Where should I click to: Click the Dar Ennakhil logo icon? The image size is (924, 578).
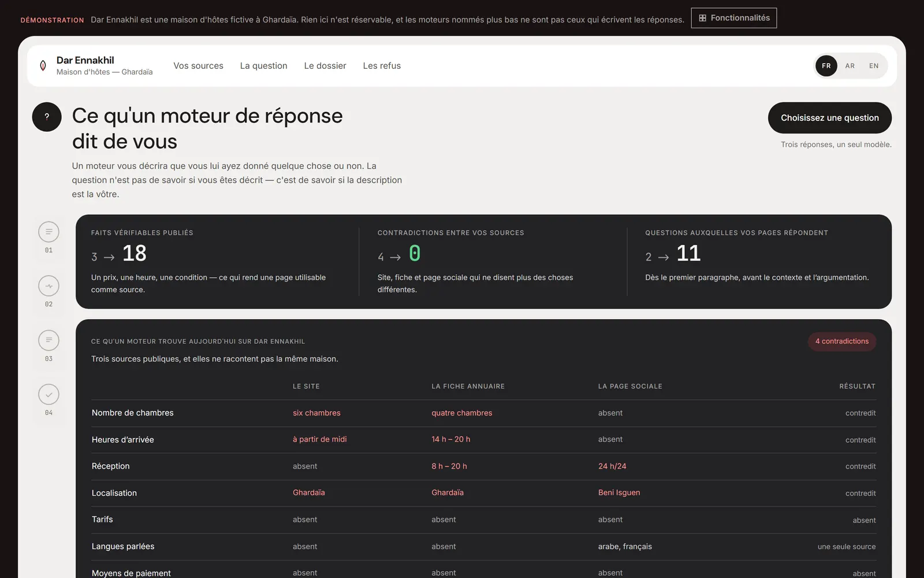coord(43,66)
